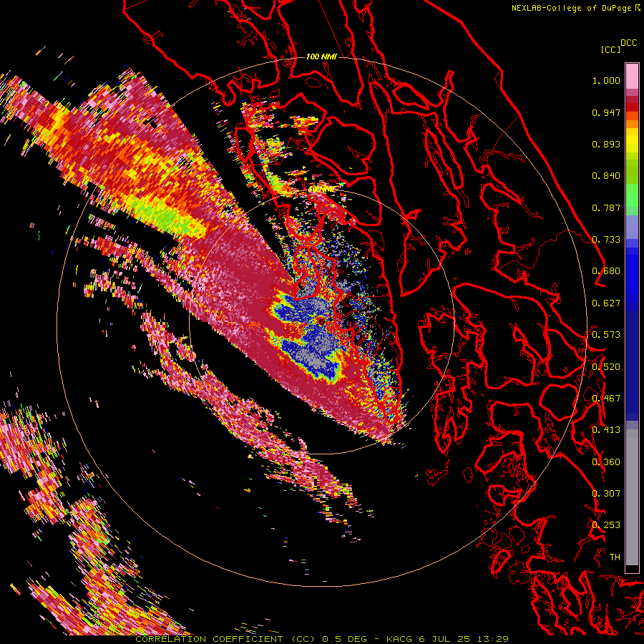Click the 0.840 scale value

point(606,176)
